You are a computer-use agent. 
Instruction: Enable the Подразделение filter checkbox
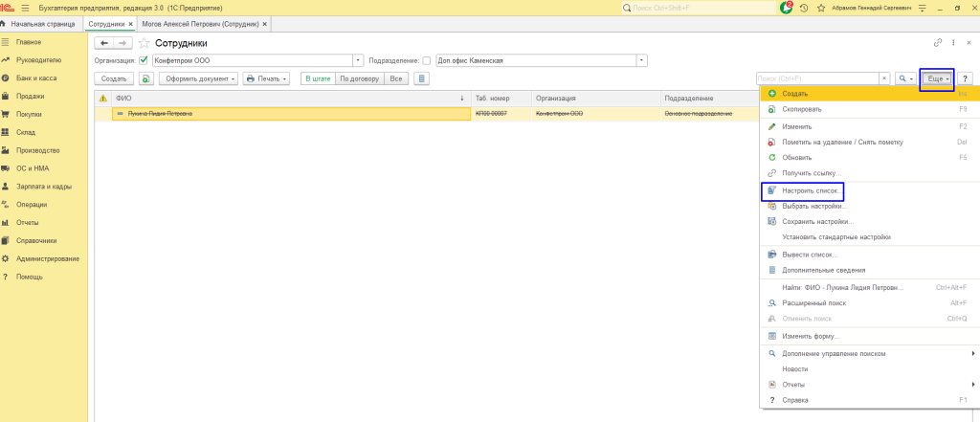427,60
